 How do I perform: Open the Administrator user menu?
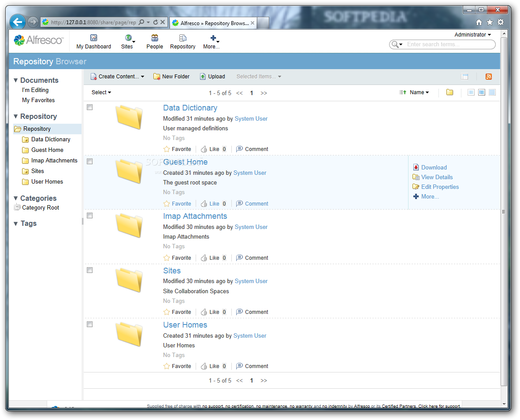[472, 34]
